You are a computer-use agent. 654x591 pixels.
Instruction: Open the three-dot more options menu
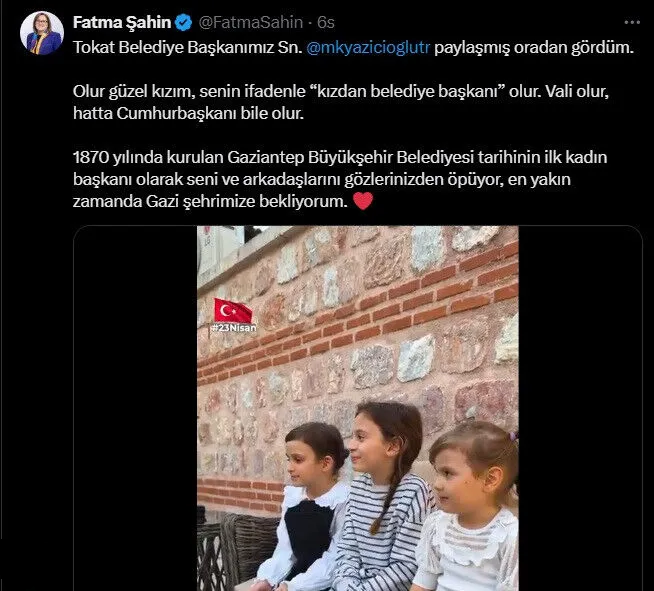pos(632,23)
